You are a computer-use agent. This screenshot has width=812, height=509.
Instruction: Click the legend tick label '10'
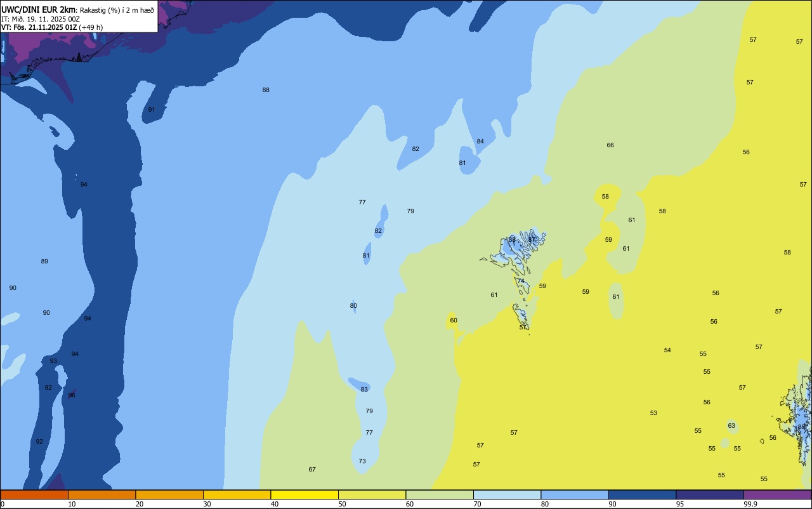point(72,504)
